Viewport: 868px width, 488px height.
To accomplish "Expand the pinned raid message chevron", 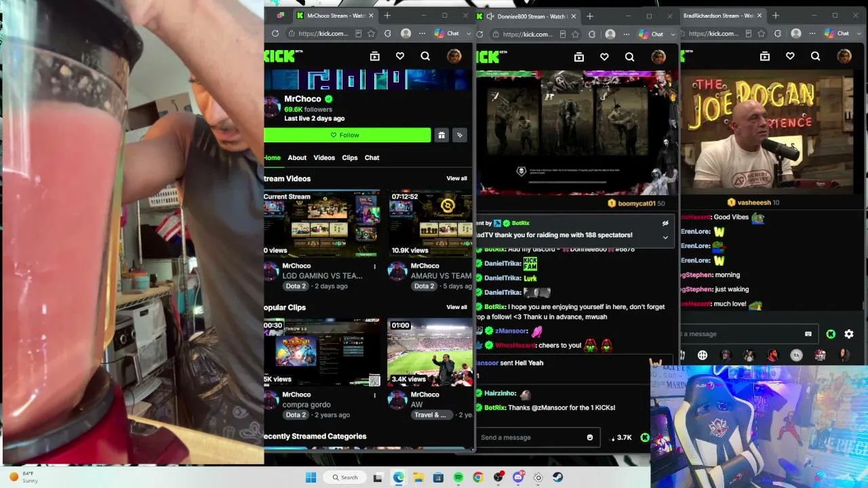I will point(665,237).
